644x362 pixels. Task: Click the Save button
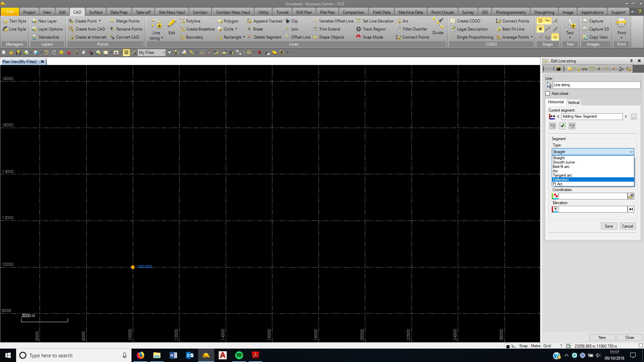click(x=608, y=226)
